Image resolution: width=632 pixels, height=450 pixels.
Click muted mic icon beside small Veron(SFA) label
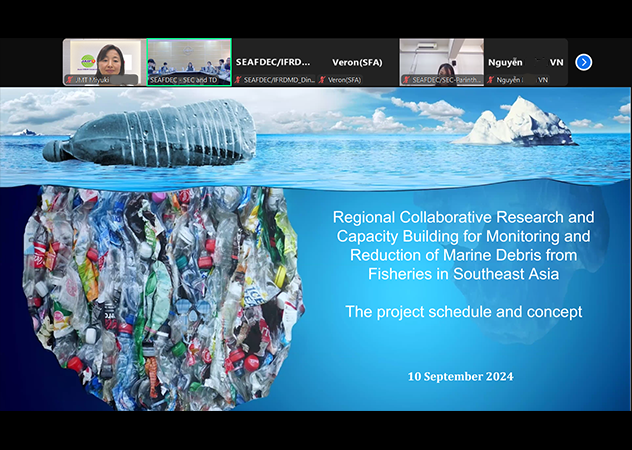322,80
